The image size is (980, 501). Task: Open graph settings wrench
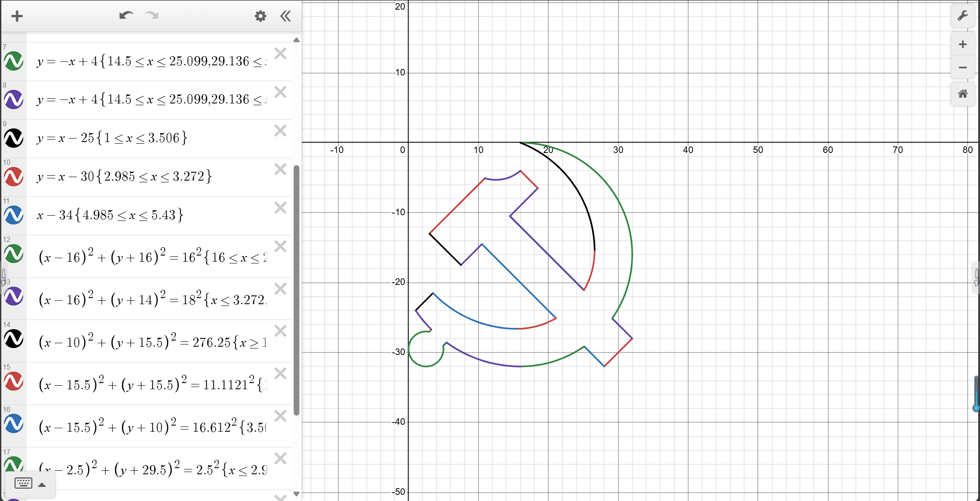tap(962, 16)
